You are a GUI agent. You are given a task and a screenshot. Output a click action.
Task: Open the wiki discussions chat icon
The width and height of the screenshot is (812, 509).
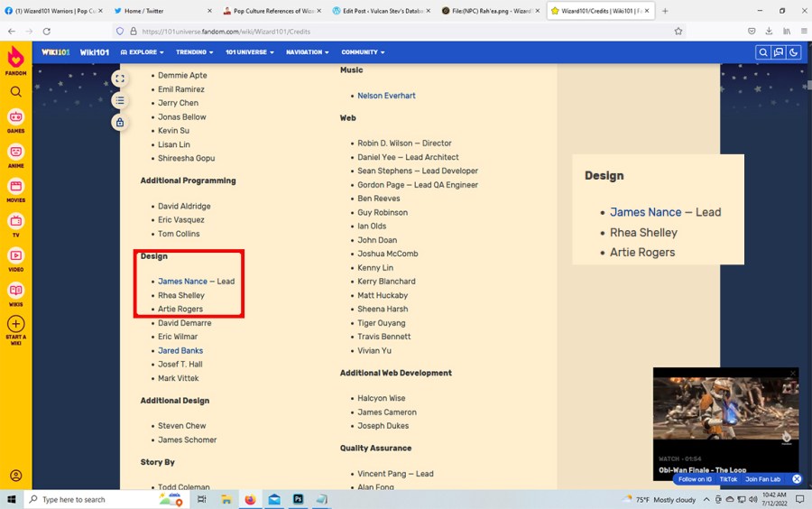click(778, 52)
